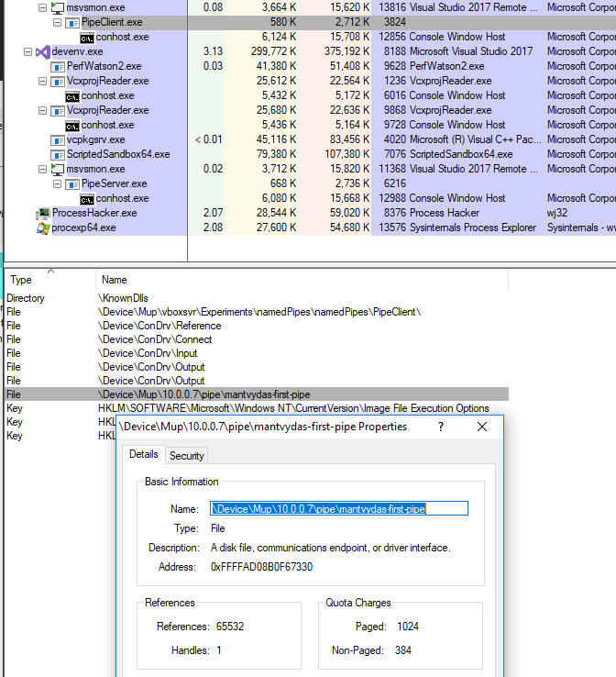Screen dimensions: 616x677
Task: Switch to the Security tab
Action: [x=187, y=455]
